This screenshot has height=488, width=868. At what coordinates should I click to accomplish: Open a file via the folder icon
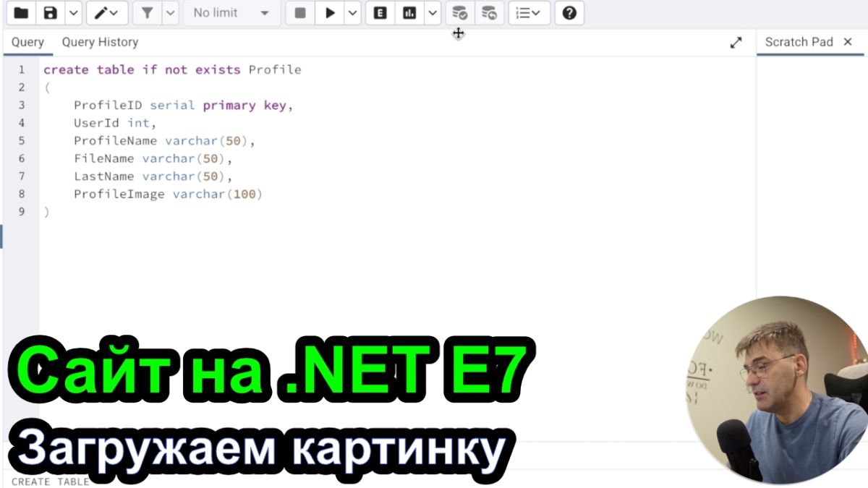click(22, 13)
